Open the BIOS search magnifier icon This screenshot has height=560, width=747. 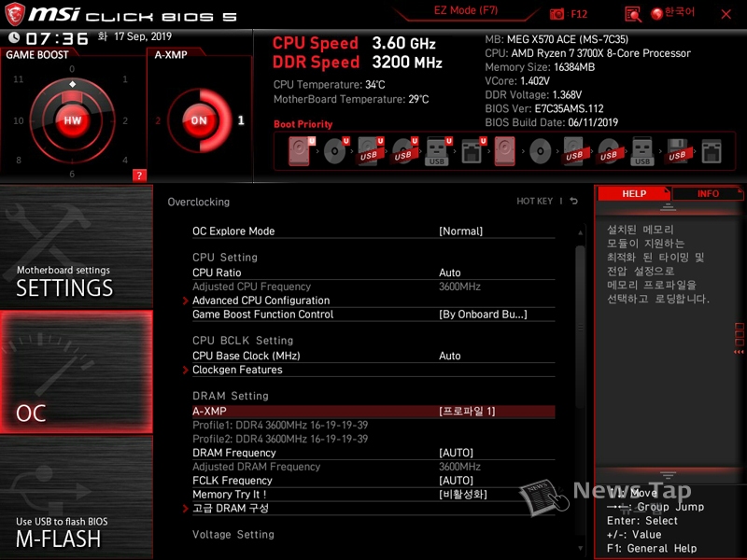point(633,14)
